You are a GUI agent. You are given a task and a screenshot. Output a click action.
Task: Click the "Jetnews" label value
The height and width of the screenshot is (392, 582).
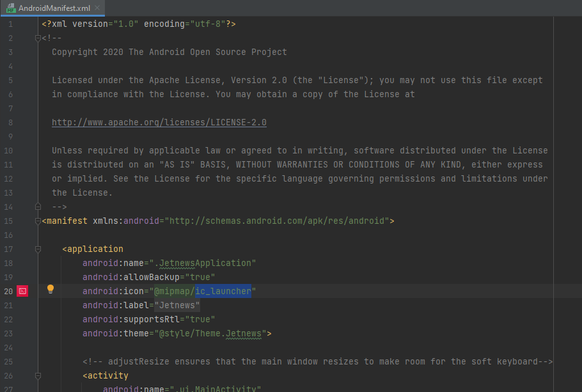[x=177, y=305]
